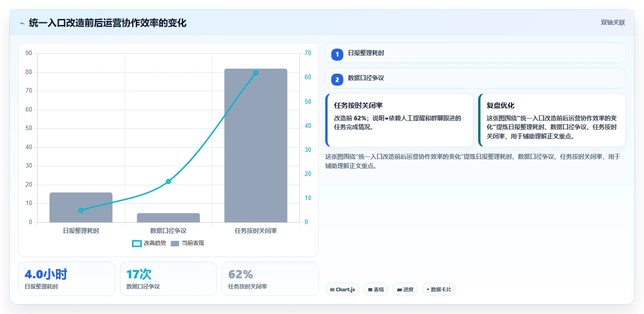Click the lightning icon beside the header title
Viewport: 644px width, 314px height.
point(22,23)
